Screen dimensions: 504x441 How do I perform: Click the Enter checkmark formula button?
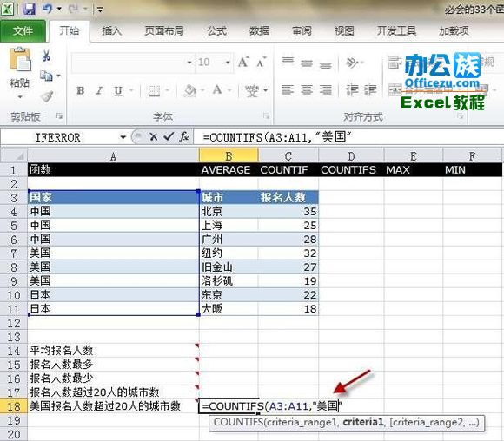(169, 137)
